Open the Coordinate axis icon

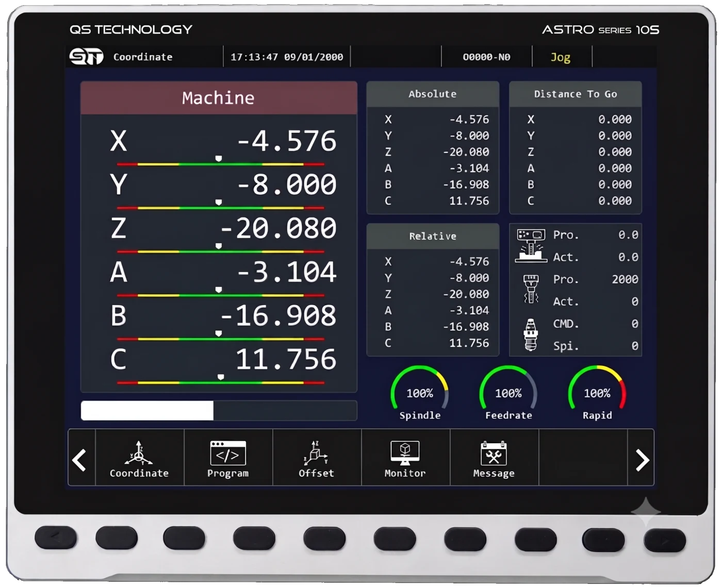pos(139,453)
